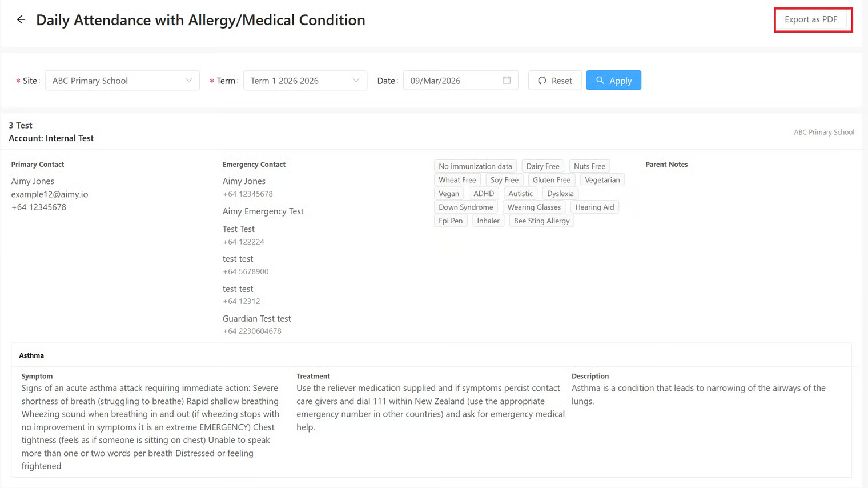Screen dimensions: 868x488
Task: Click the Gluten Free tag
Action: [x=551, y=180]
